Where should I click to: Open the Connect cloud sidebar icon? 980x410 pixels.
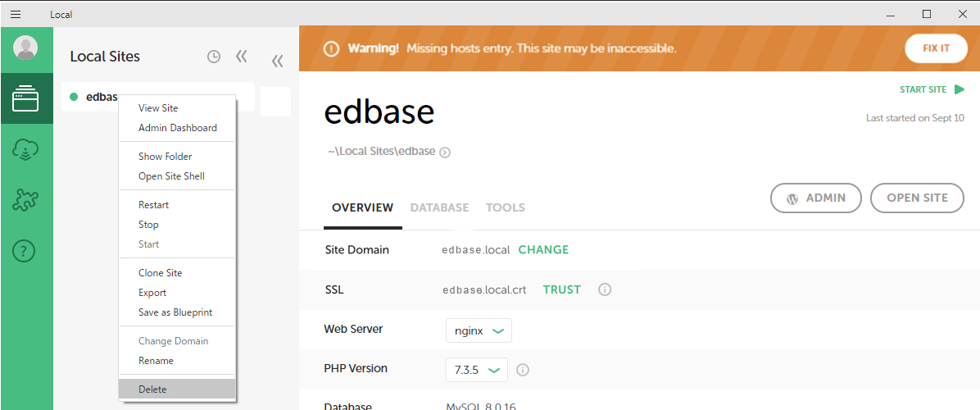[25, 149]
